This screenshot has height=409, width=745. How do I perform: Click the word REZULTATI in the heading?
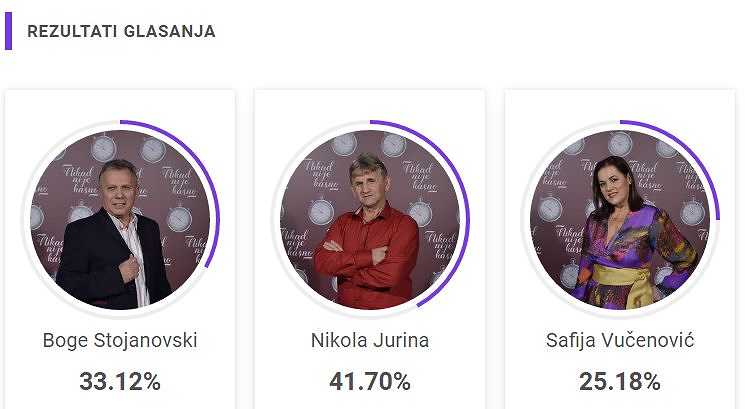point(72,31)
